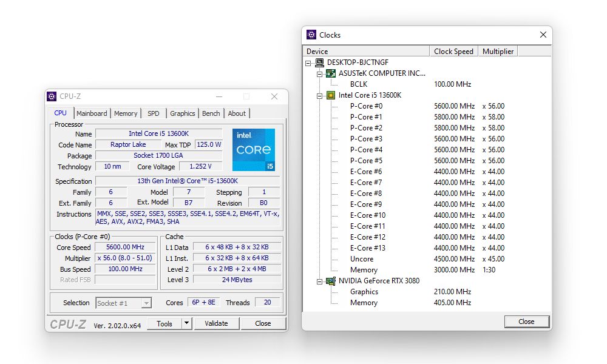Click the Max TDP value 125.0 W
Viewport: 607px width, 364px height.
tap(209, 144)
